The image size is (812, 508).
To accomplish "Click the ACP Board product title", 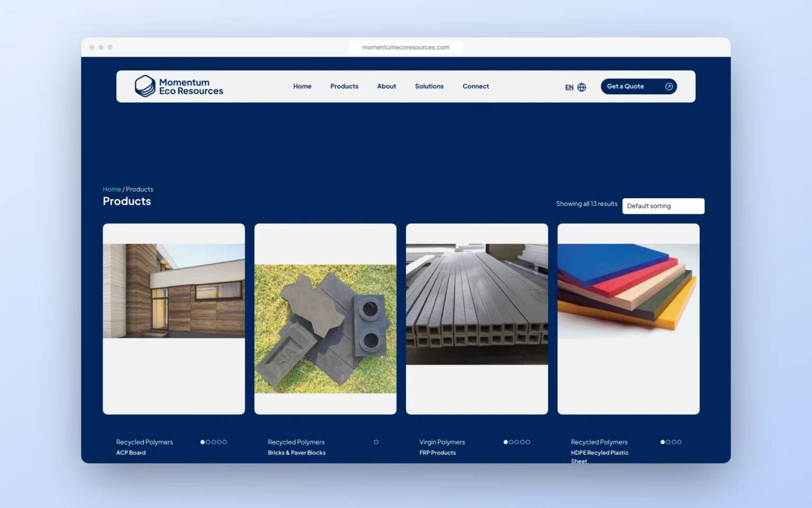I will pos(131,453).
